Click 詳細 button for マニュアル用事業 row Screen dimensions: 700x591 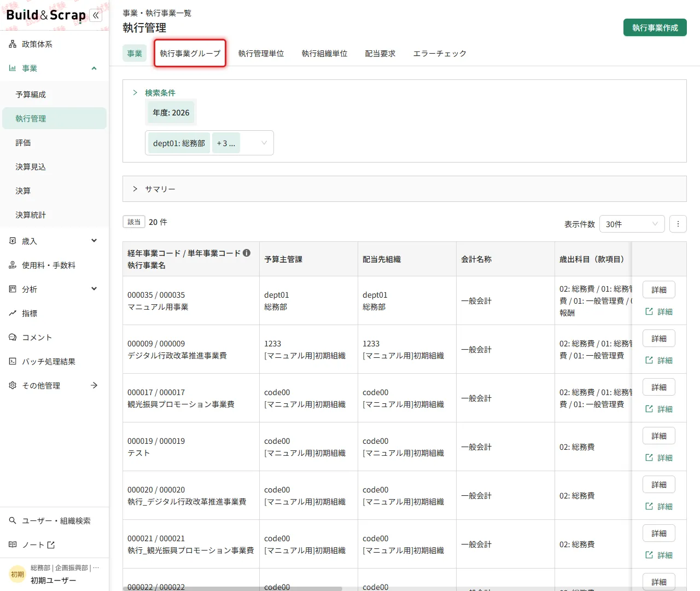point(659,289)
